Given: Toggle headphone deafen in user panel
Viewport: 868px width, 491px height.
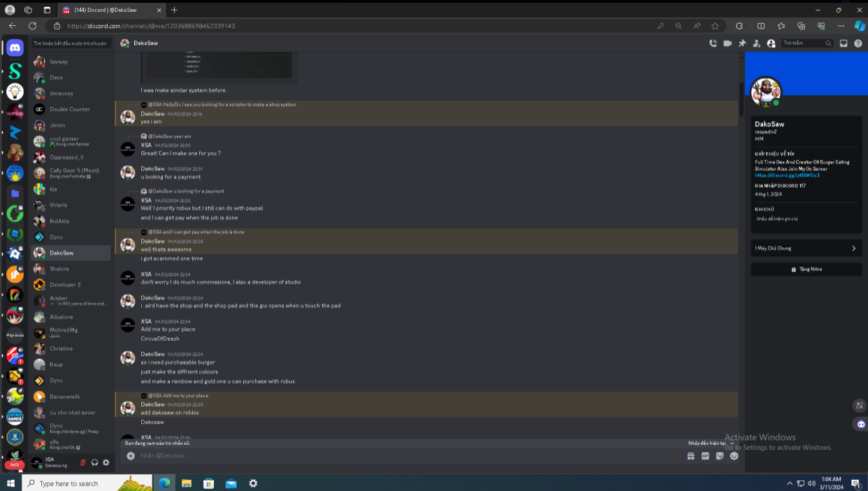Looking at the screenshot, I should (x=94, y=462).
